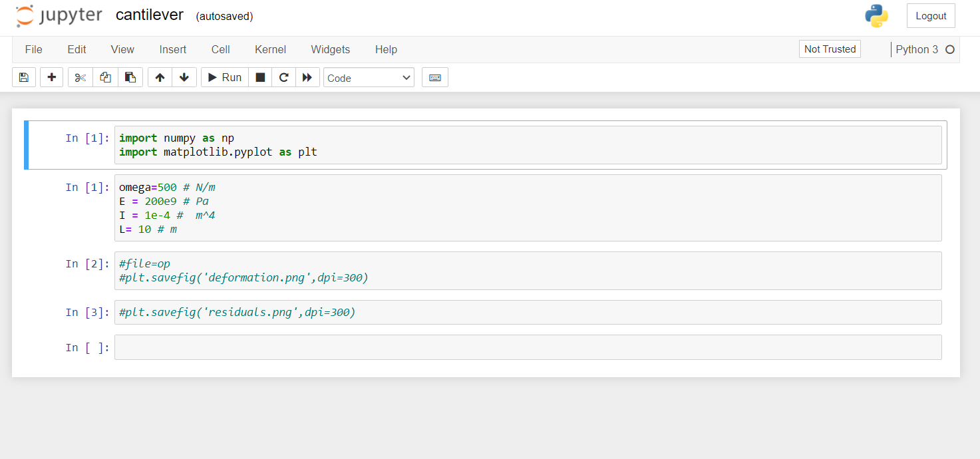
Task: Restart the kernel icon
Action: 283,77
